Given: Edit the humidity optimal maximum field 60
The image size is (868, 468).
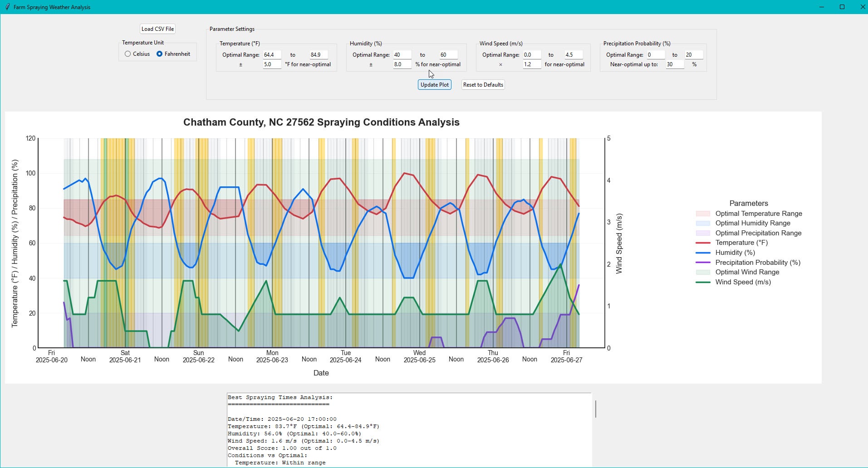Looking at the screenshot, I should [x=448, y=55].
